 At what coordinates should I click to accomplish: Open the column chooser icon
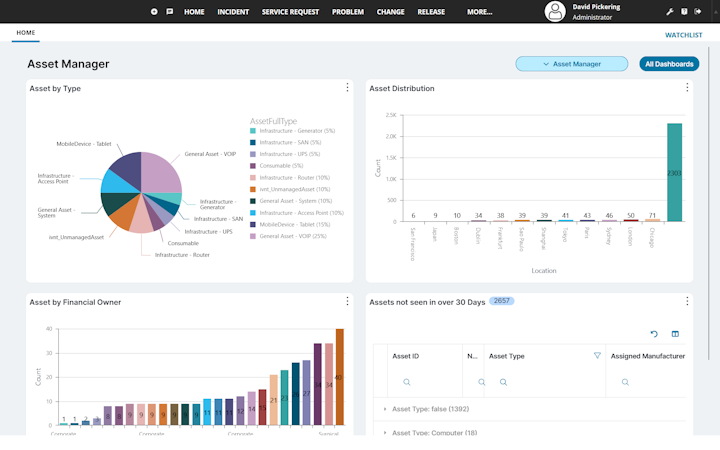pos(675,334)
